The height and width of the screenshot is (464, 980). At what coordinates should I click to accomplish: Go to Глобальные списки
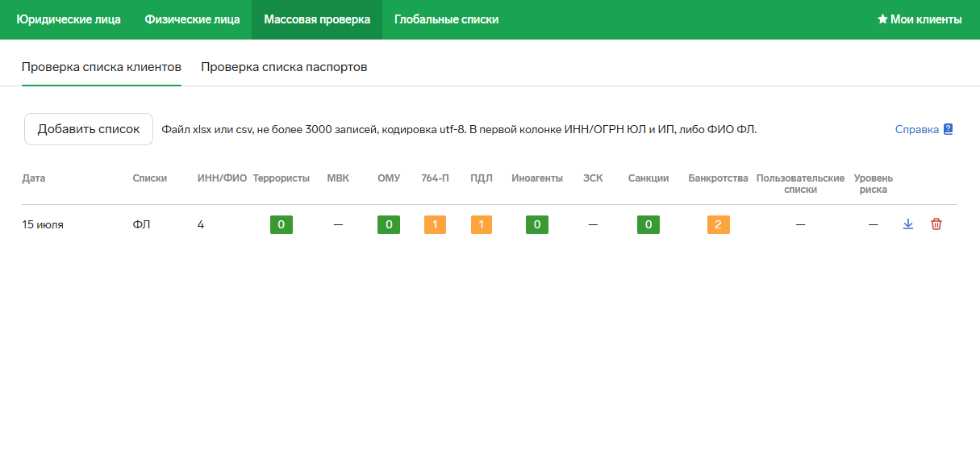coord(446,19)
